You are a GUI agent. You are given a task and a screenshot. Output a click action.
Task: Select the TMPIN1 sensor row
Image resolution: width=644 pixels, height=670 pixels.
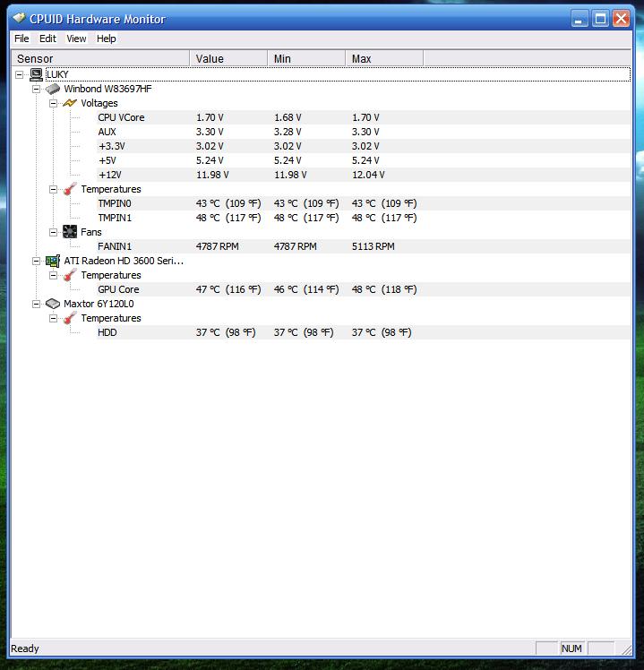(364, 218)
